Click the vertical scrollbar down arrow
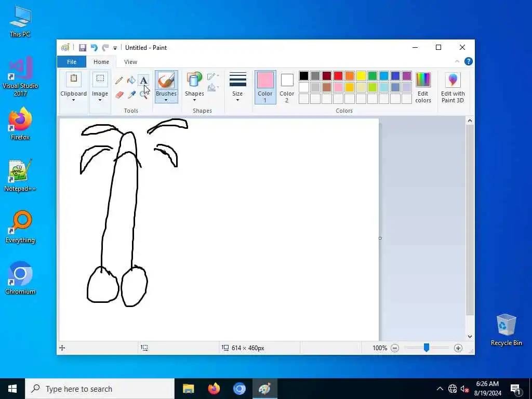Image resolution: width=532 pixels, height=399 pixels. click(x=470, y=337)
